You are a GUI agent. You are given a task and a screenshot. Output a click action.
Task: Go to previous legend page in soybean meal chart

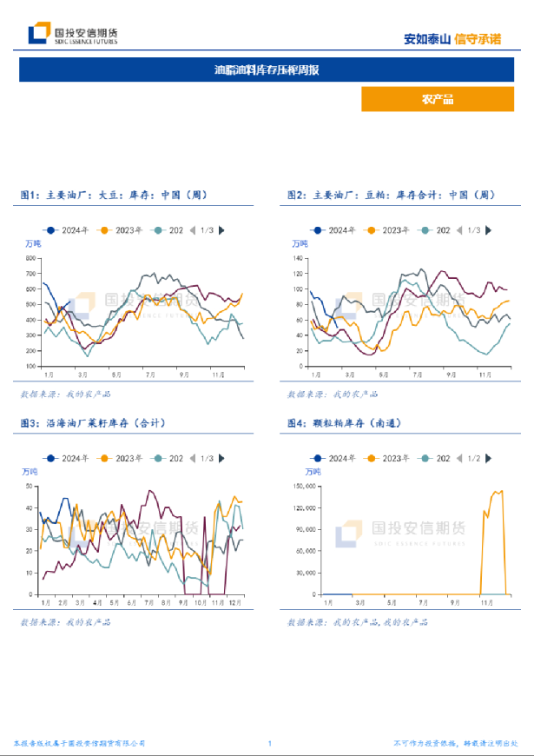(459, 230)
